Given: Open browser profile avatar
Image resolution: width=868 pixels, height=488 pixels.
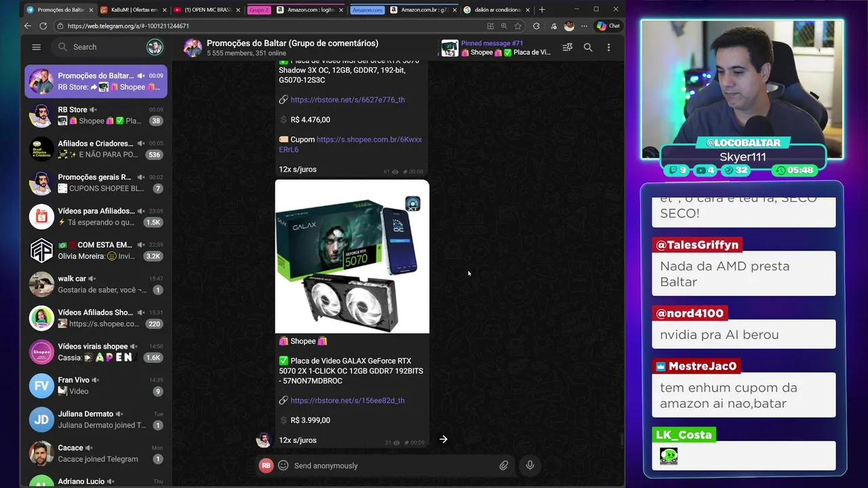Looking at the screenshot, I should pos(569,26).
